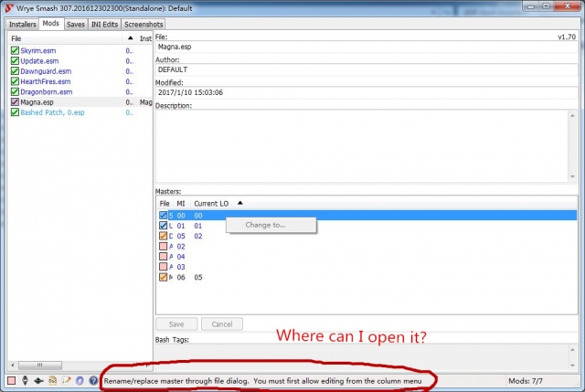Click into the Bash Tags box
The width and height of the screenshot is (585, 392).
tap(362, 357)
